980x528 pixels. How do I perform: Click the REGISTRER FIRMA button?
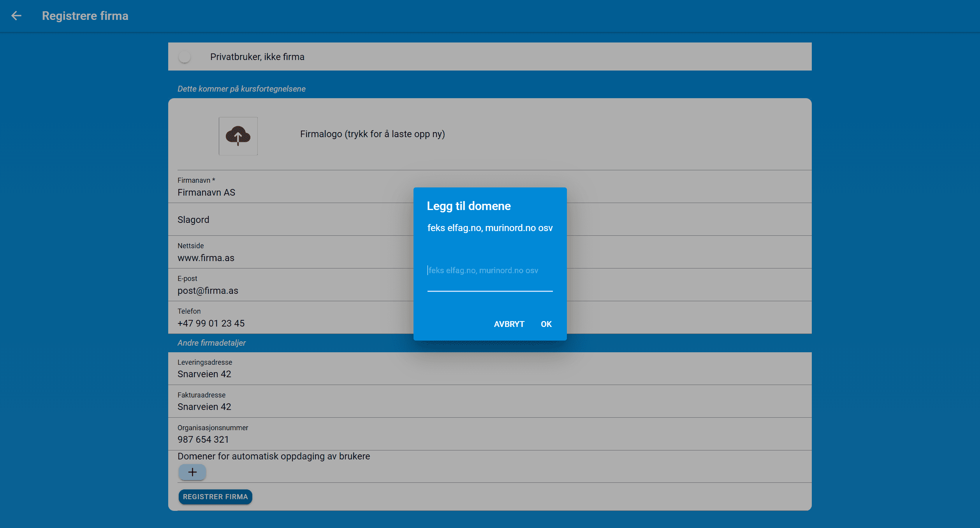[215, 497]
